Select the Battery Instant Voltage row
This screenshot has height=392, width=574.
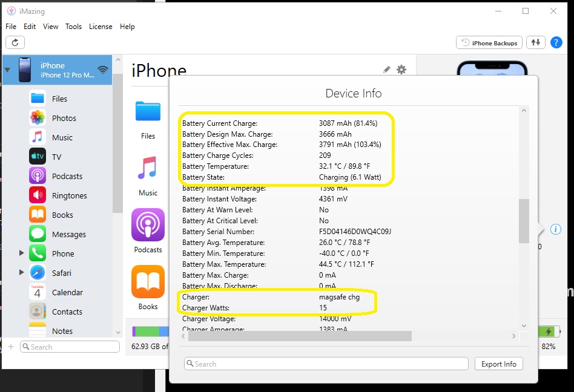(265, 199)
